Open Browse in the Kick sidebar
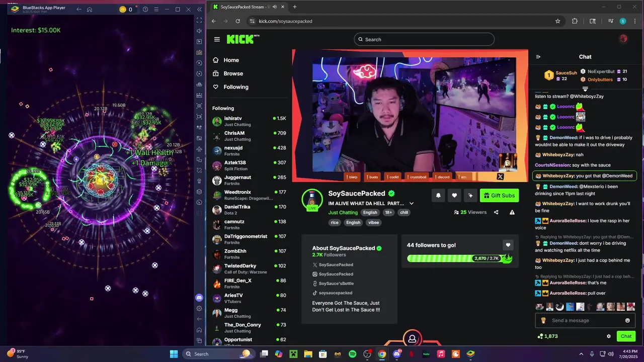The image size is (644, 362). pos(227,73)
